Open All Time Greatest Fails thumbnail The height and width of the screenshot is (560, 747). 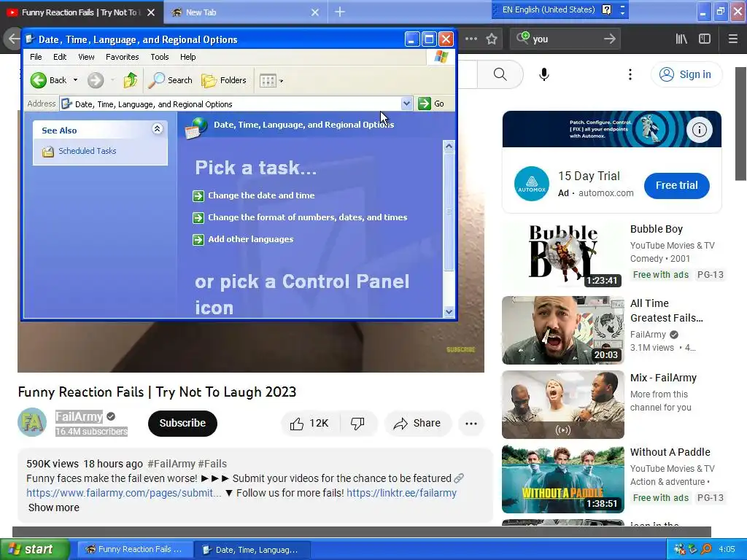point(562,330)
